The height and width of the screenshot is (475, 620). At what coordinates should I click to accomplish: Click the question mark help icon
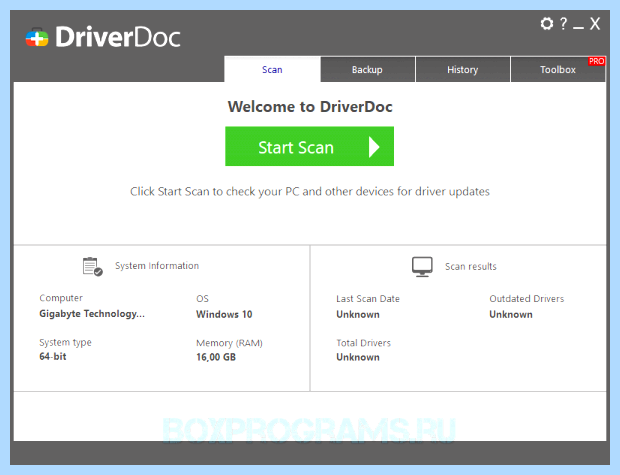(x=563, y=24)
